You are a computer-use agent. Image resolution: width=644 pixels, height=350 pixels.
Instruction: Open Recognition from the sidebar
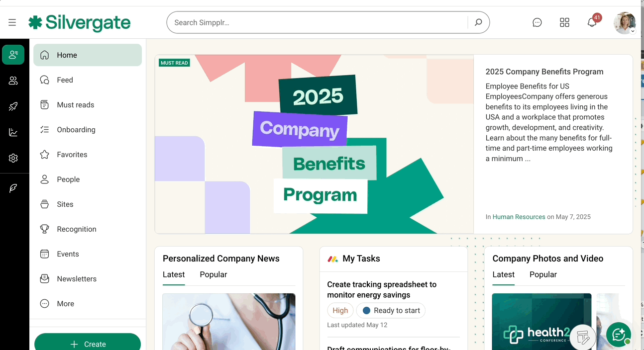(76, 229)
